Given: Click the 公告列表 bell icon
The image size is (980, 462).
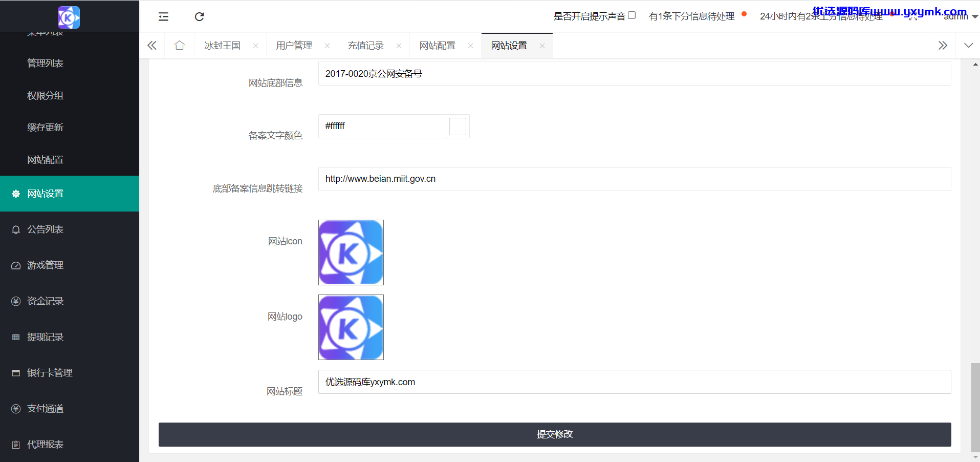Looking at the screenshot, I should 16,229.
